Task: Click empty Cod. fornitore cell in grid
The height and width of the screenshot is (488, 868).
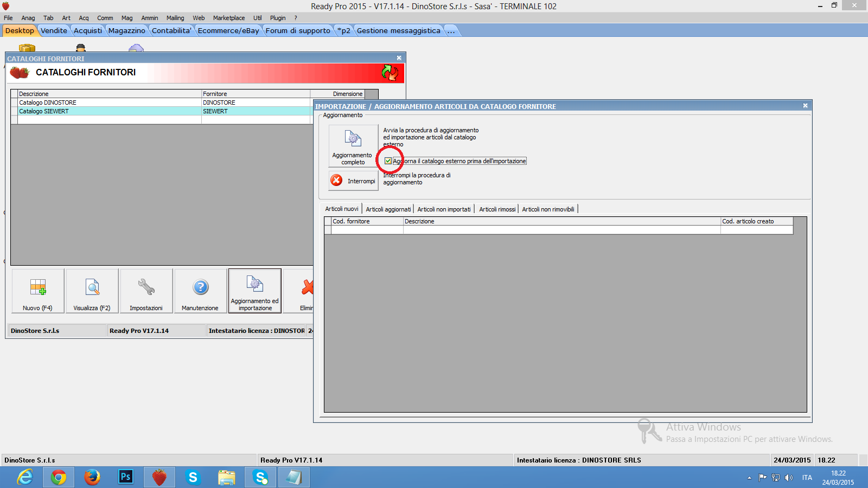Action: point(367,230)
